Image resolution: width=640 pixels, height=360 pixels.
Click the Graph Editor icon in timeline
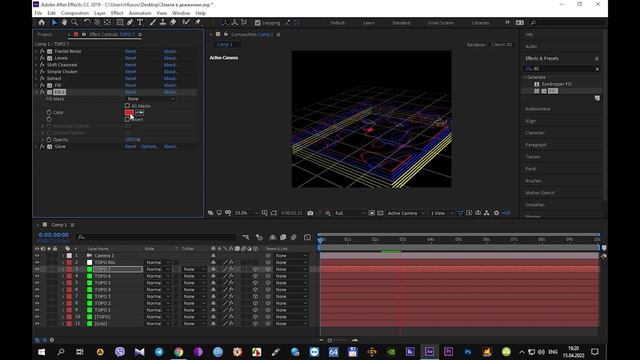point(307,237)
